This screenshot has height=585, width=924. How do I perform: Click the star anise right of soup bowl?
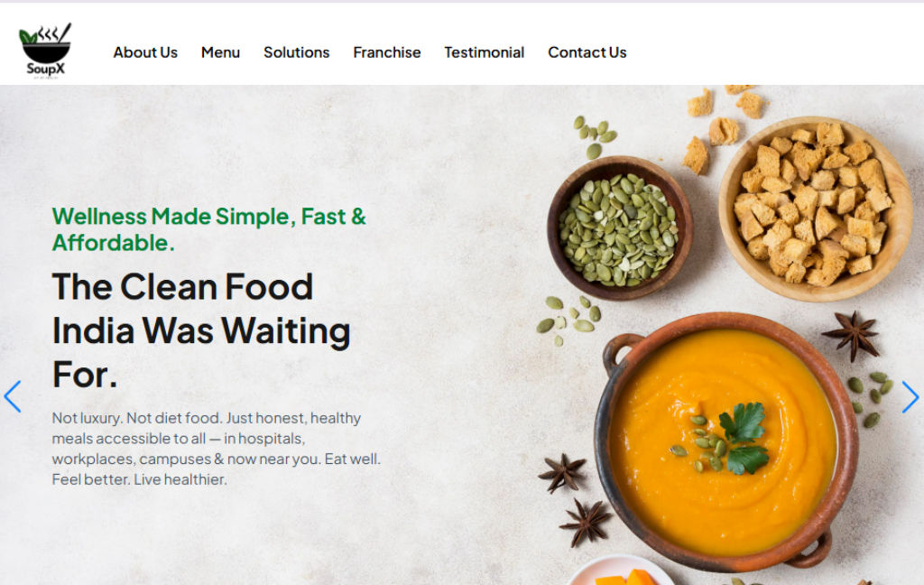click(852, 334)
